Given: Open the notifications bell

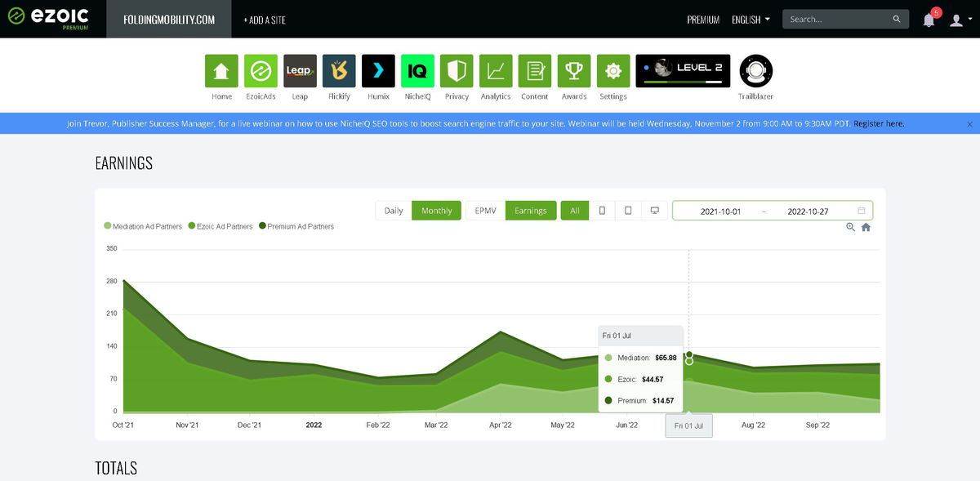Looking at the screenshot, I should click(929, 19).
